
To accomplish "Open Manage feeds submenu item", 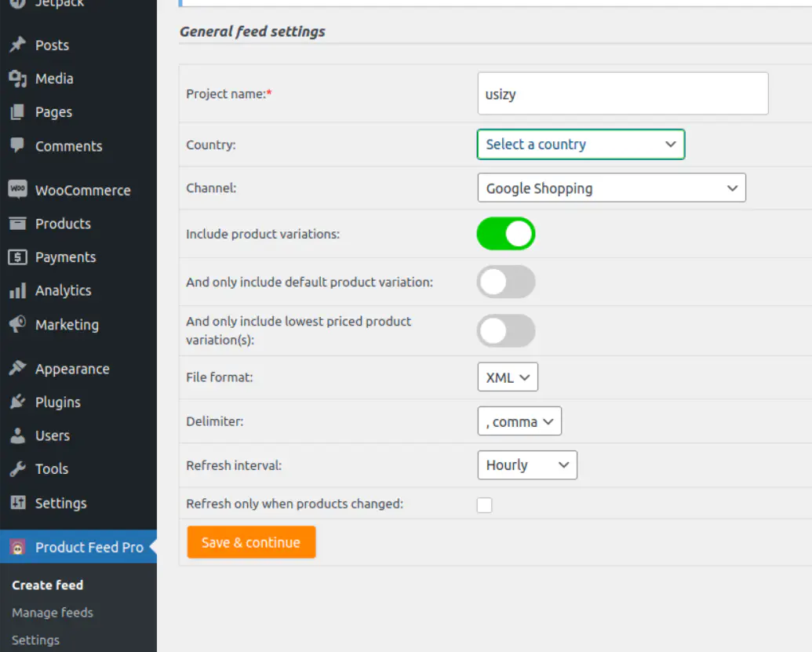I will coord(53,613).
